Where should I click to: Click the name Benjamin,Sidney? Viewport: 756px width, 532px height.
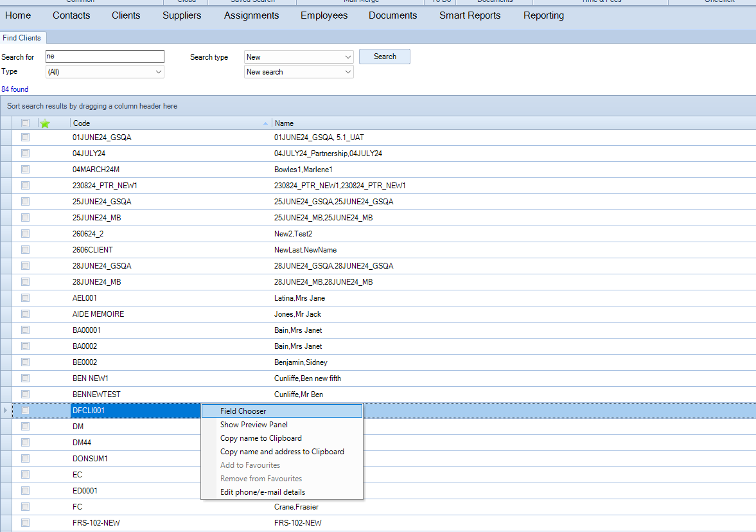[x=301, y=362]
